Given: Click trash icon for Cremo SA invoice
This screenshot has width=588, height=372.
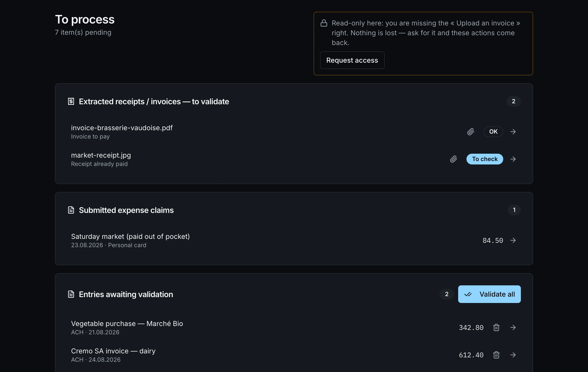Looking at the screenshot, I should [x=496, y=355].
